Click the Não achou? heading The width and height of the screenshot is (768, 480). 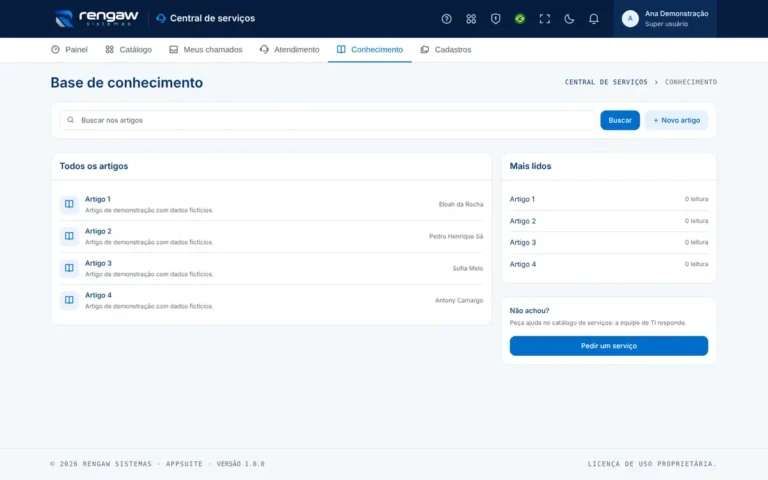point(529,311)
